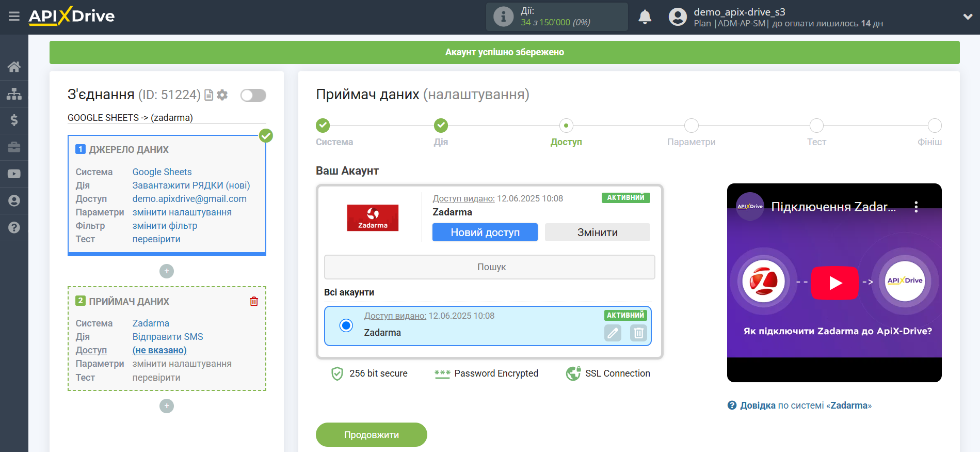Open connections sitemap icon in sidebar
This screenshot has width=980, height=452.
[14, 93]
